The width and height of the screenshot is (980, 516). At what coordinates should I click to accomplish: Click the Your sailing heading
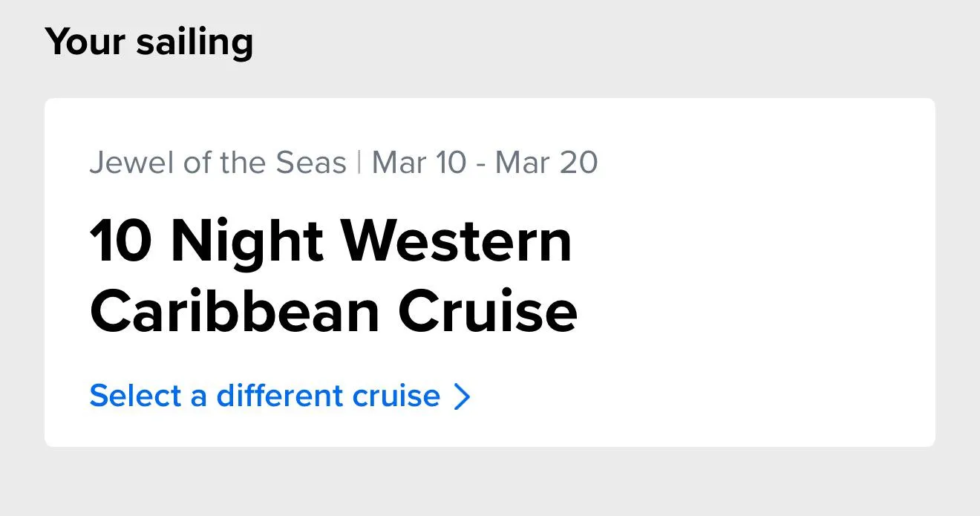[148, 42]
